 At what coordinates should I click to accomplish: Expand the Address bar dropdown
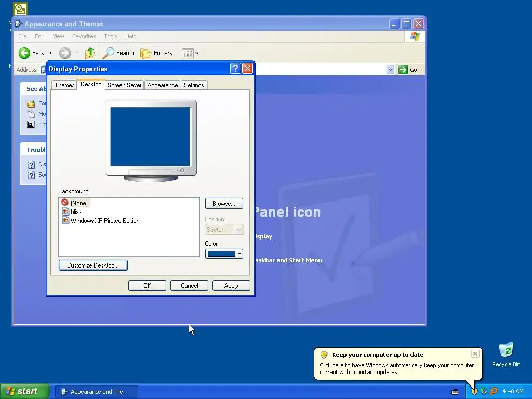click(x=390, y=70)
